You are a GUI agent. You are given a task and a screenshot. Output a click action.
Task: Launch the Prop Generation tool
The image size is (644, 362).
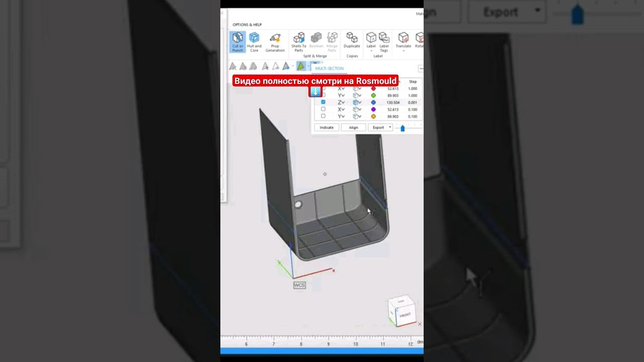[x=275, y=42]
